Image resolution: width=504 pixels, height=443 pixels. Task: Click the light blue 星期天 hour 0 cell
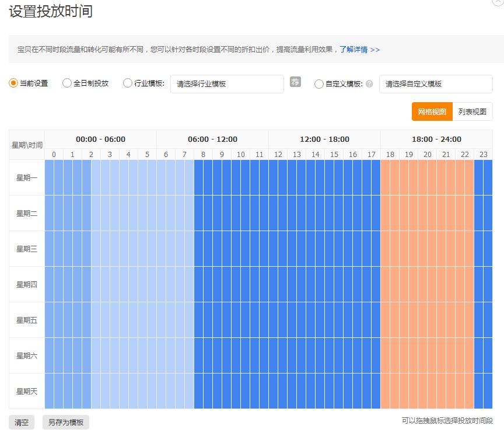click(x=53, y=392)
